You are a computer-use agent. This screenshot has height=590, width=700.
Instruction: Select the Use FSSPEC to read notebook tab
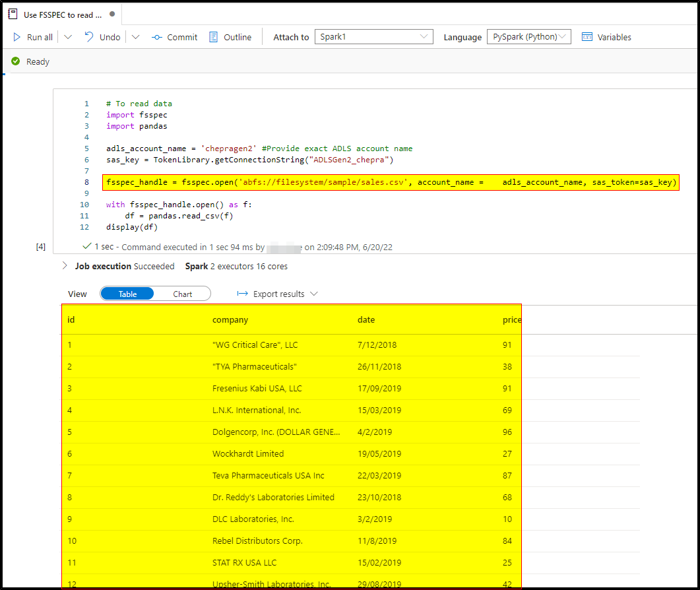click(x=63, y=15)
